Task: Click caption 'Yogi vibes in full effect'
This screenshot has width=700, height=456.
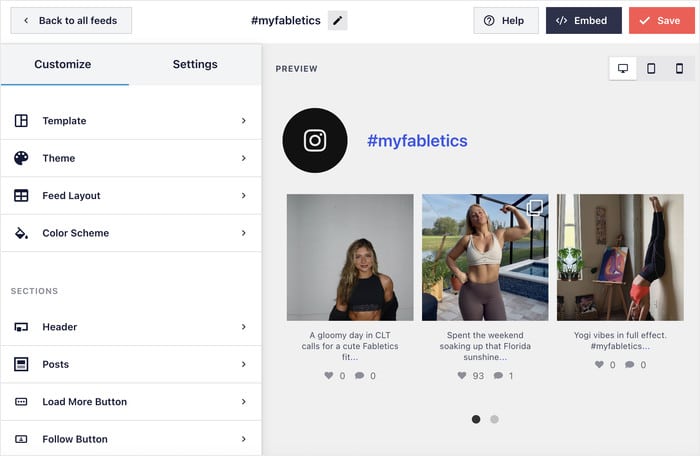Action: point(620,335)
